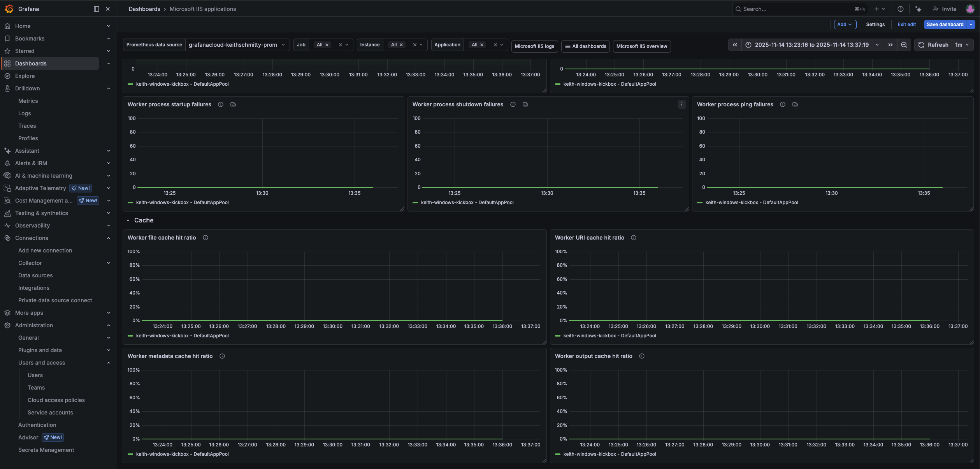Screen dimensions: 980x469
Task: Click info icon on Worker file cache hit ratio
Action: point(205,238)
